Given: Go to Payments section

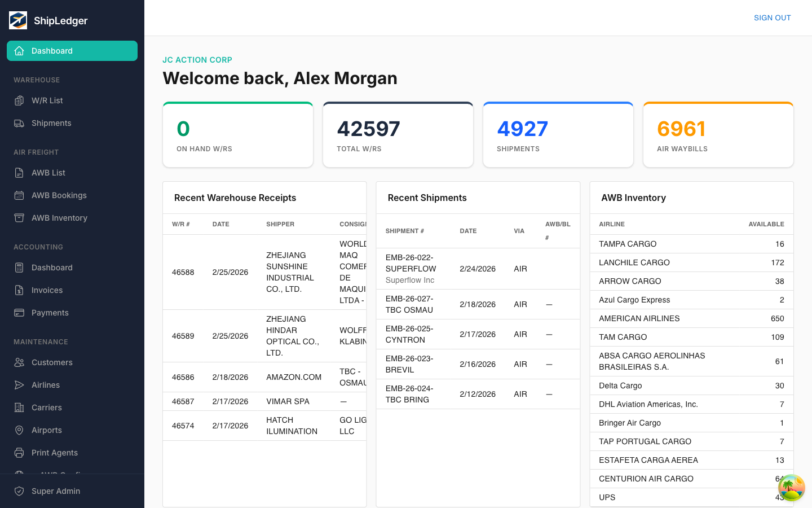Looking at the screenshot, I should (72, 313).
